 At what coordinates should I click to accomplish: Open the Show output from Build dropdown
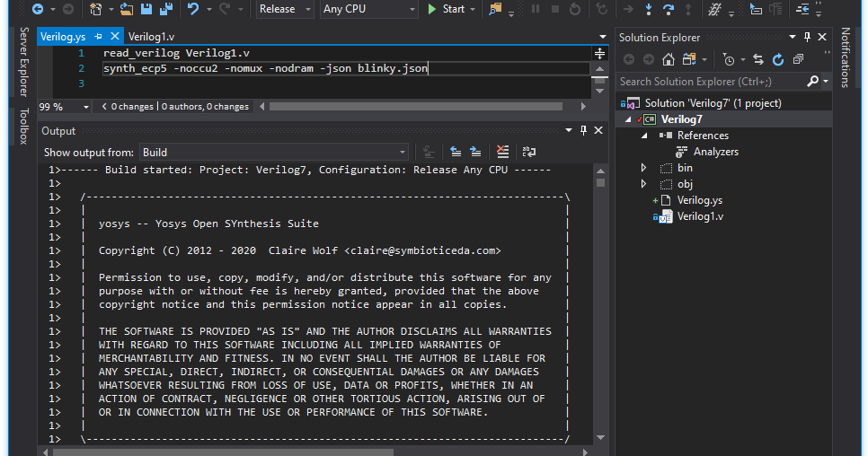coord(275,152)
